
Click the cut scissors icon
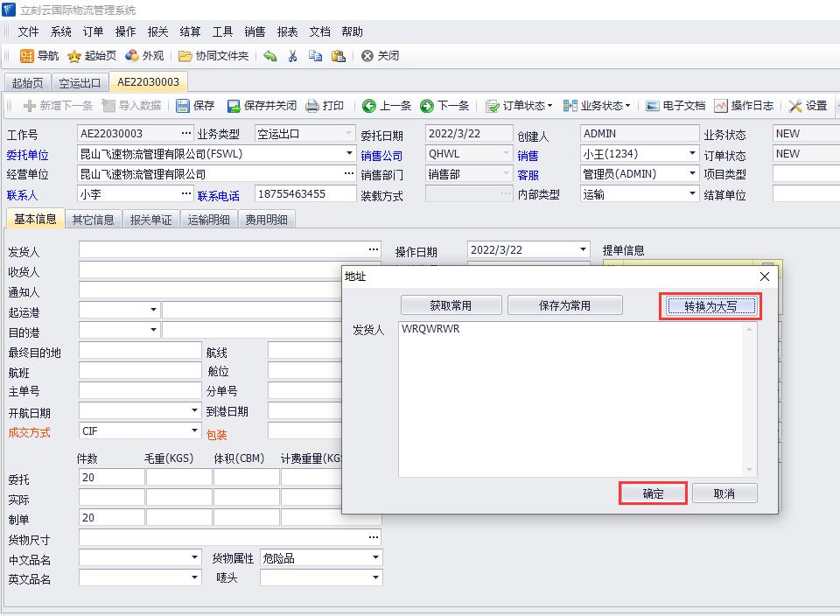tap(293, 56)
